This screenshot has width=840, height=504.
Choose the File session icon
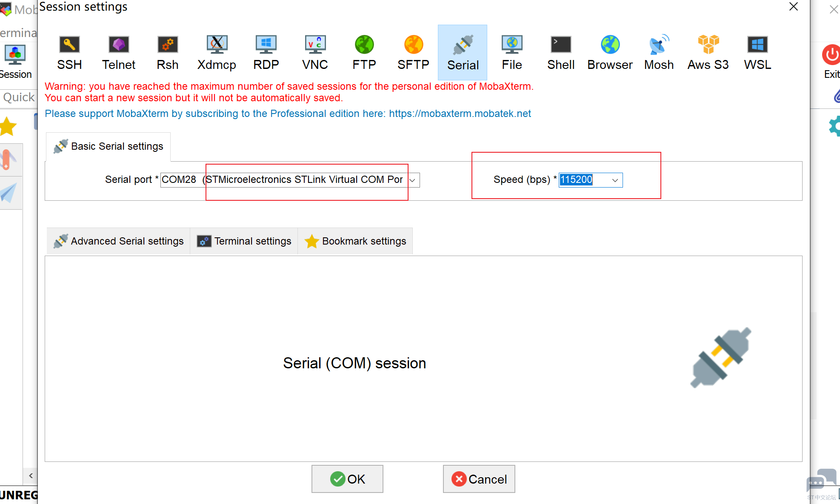point(512,53)
